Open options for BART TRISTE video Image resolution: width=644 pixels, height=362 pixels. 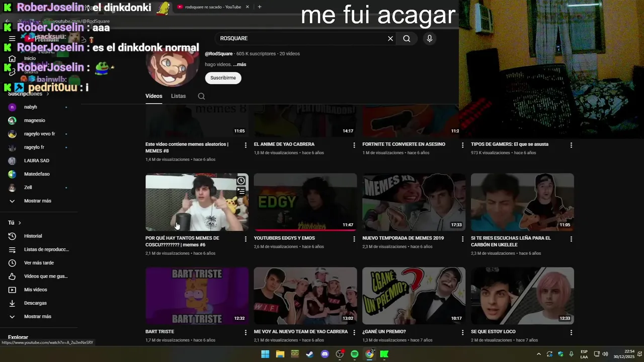click(x=246, y=332)
